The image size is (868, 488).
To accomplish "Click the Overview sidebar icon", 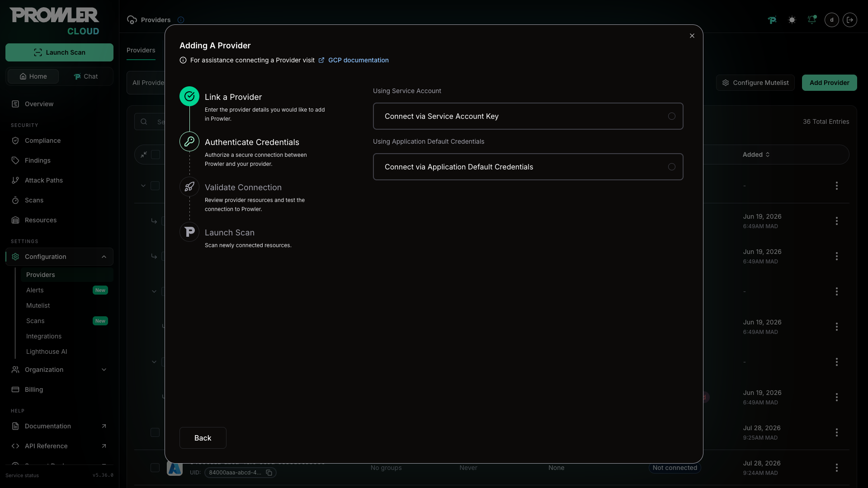I will coord(15,104).
